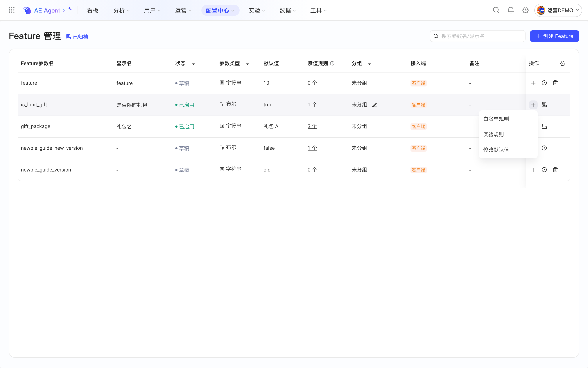Open 3 个 rules link for gift_package
The image size is (588, 368).
(312, 126)
